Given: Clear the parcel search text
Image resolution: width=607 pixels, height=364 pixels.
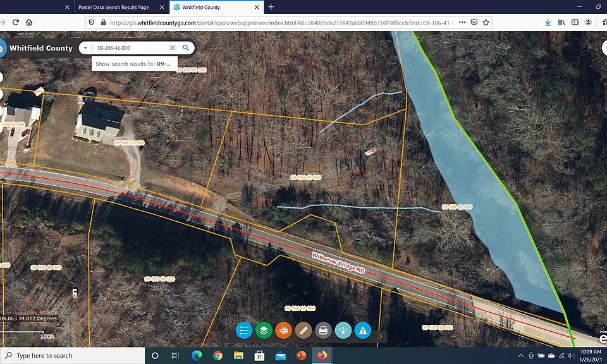Looking at the screenshot, I should tap(172, 48).
